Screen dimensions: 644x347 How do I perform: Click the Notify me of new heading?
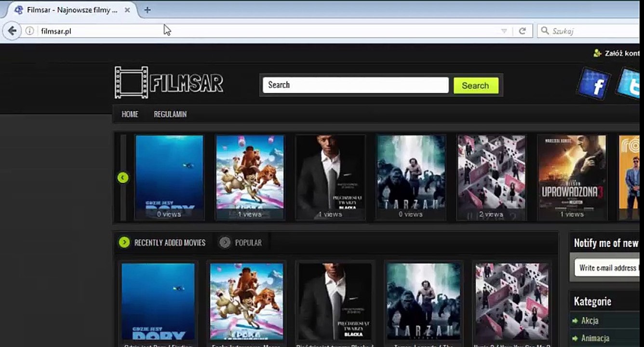coord(606,243)
